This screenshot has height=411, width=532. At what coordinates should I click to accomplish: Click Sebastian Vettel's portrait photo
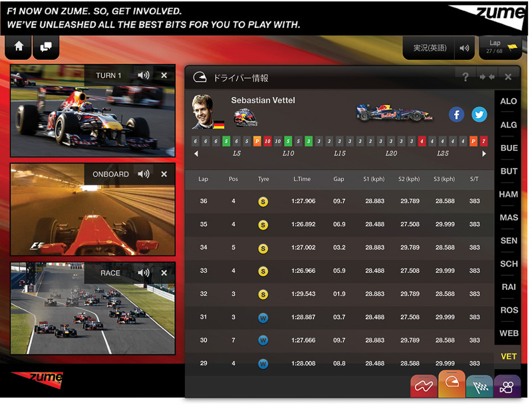(203, 112)
